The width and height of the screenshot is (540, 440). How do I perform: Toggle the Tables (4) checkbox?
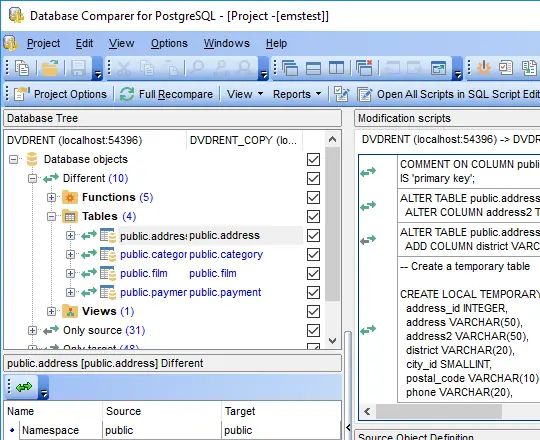point(313,217)
